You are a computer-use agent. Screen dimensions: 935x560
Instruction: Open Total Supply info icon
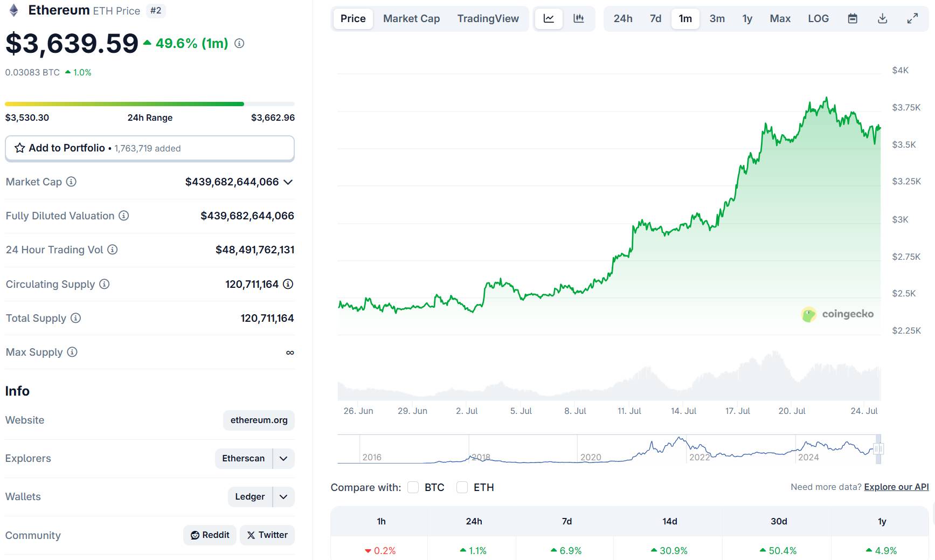point(76,318)
